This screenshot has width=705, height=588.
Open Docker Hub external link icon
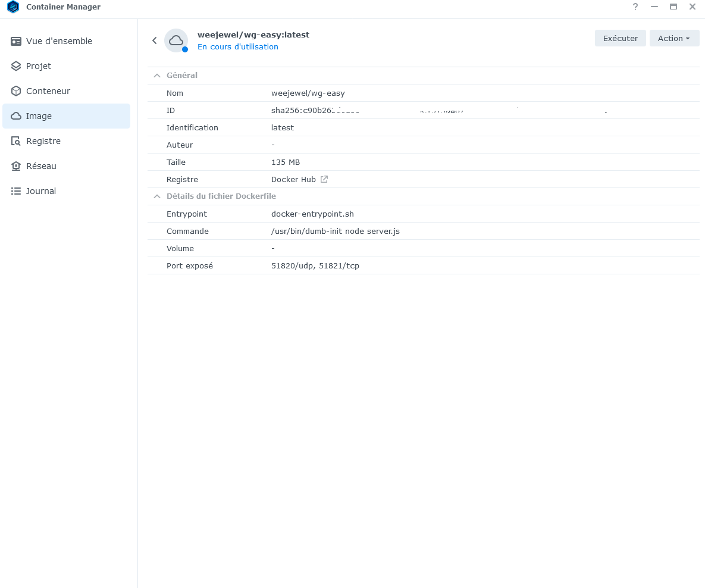pos(324,180)
